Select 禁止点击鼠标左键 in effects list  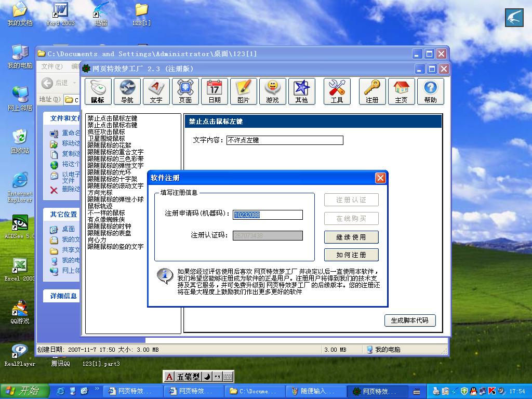coord(112,118)
